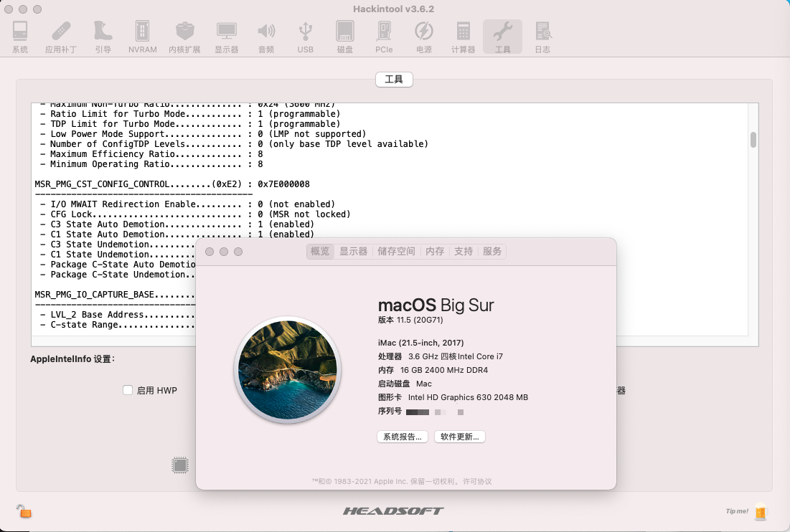Click the MSR_PMG_CST_CONFIG_CONTROL line in output
Viewport: 790px width, 532px height.
click(172, 184)
